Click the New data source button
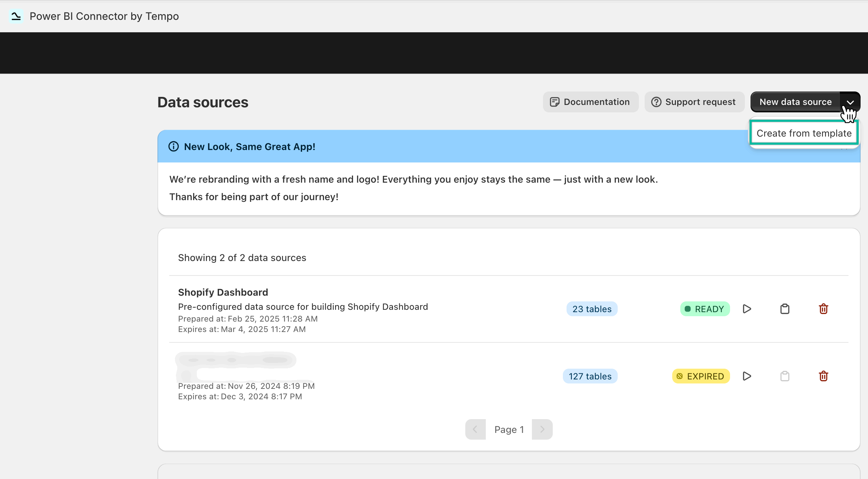The height and width of the screenshot is (479, 868). (x=795, y=102)
